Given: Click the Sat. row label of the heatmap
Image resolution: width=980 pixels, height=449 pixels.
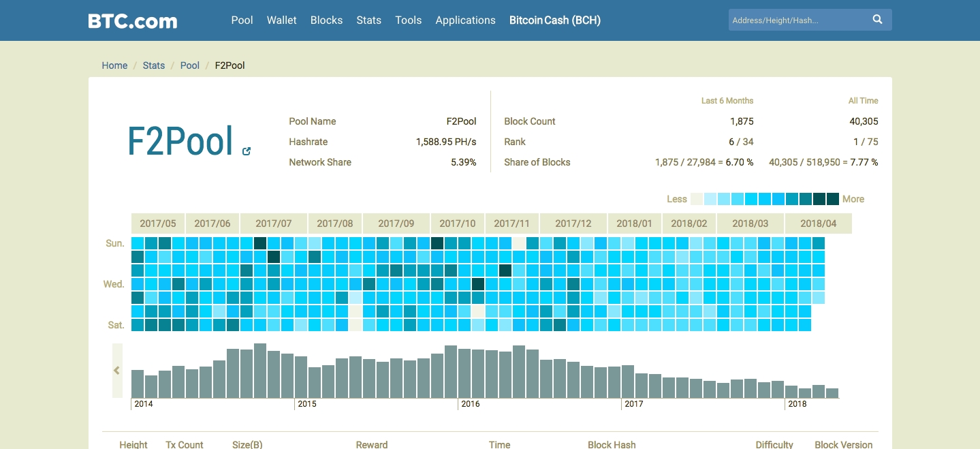Looking at the screenshot, I should click(116, 325).
